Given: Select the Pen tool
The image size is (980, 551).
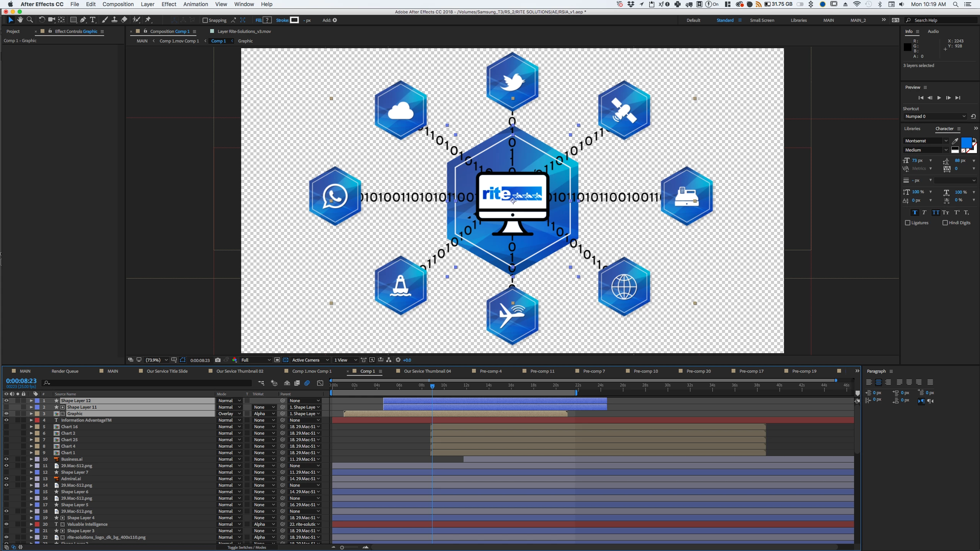Looking at the screenshot, I should point(83,20).
